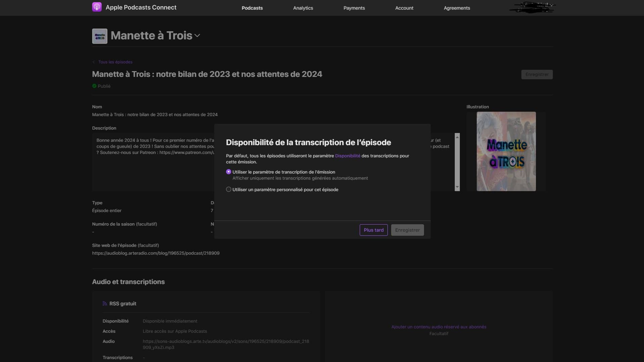
Task: Click the RSS gratuit feed icon
Action: [105, 304]
